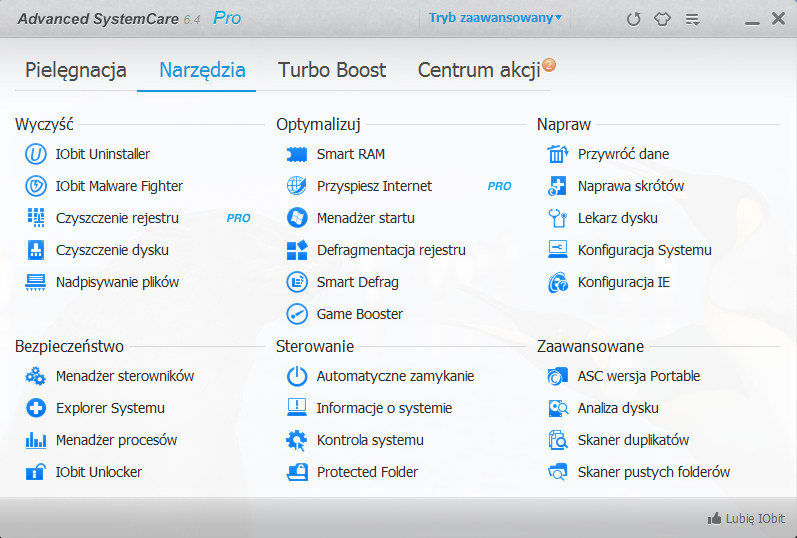Screen dimensions: 797x538
Task: Click the ASC wersja Portable label
Action: (639, 376)
